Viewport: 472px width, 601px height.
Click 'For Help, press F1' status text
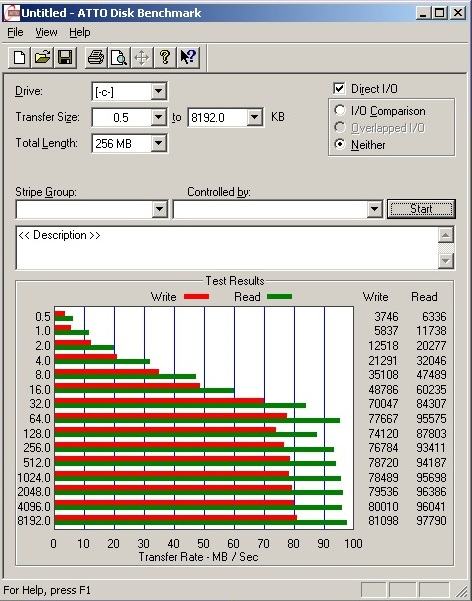pyautogui.click(x=47, y=590)
